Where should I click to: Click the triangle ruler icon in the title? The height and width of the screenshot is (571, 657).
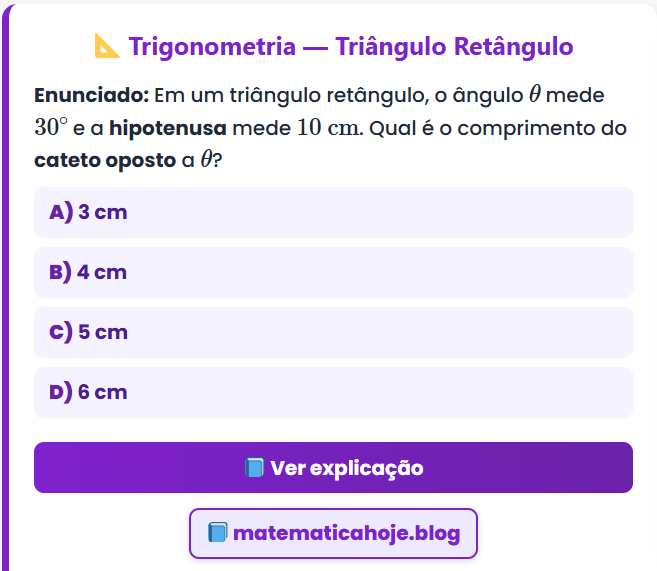tap(107, 46)
